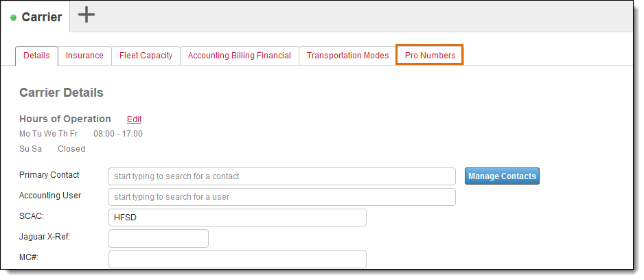Click the green status dot on Carrier
Viewport: 644px width, 280px height.
tap(14, 18)
